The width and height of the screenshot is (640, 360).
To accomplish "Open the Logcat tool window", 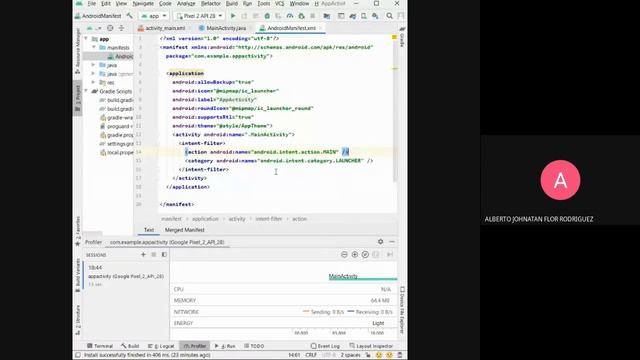I will tap(161, 346).
